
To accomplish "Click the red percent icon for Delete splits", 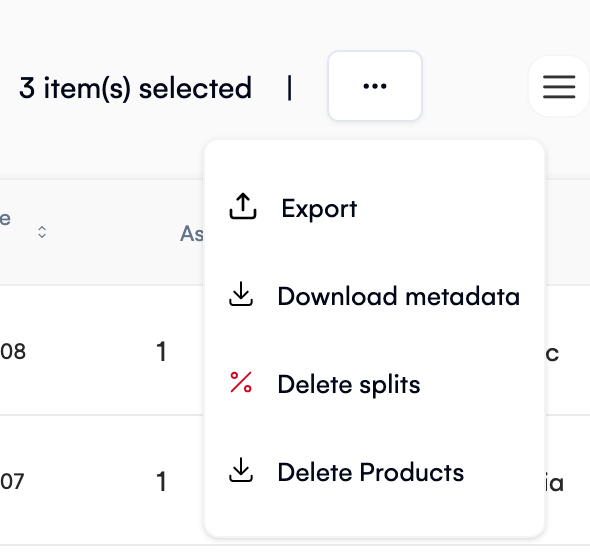I will 241,382.
